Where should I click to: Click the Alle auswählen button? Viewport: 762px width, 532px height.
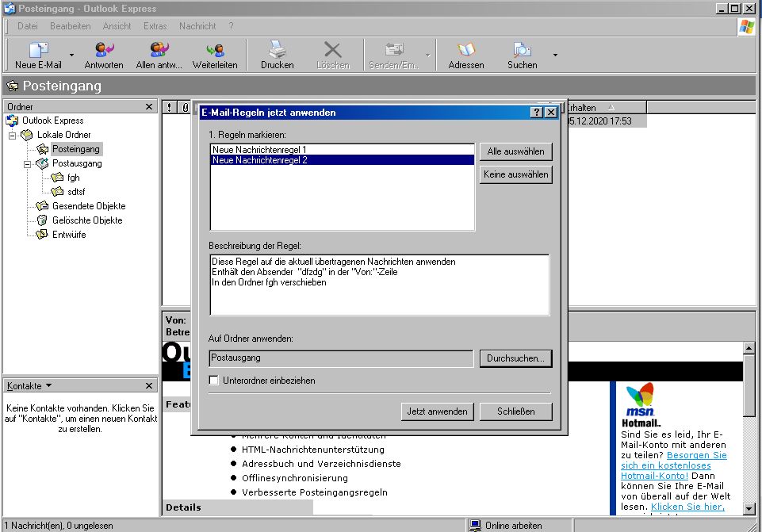[x=515, y=151]
